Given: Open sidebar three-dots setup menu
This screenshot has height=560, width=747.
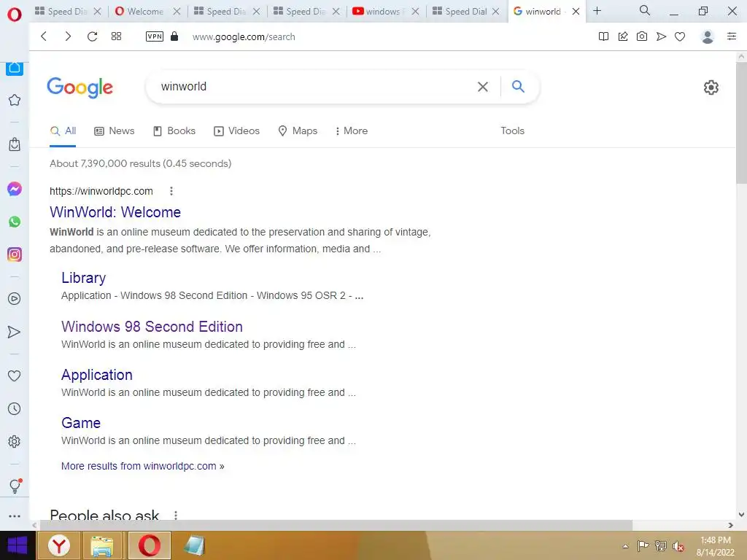Looking at the screenshot, I should click(x=15, y=516).
